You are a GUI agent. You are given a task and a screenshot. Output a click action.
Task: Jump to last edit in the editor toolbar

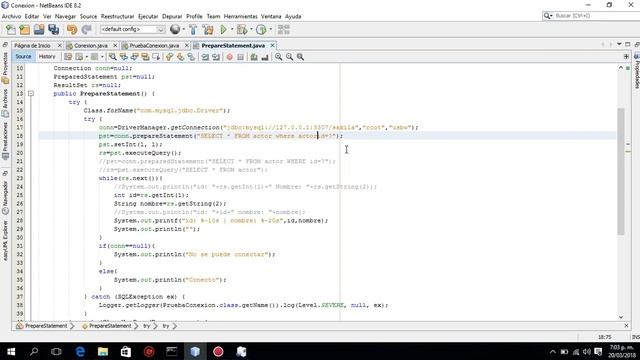(68, 57)
